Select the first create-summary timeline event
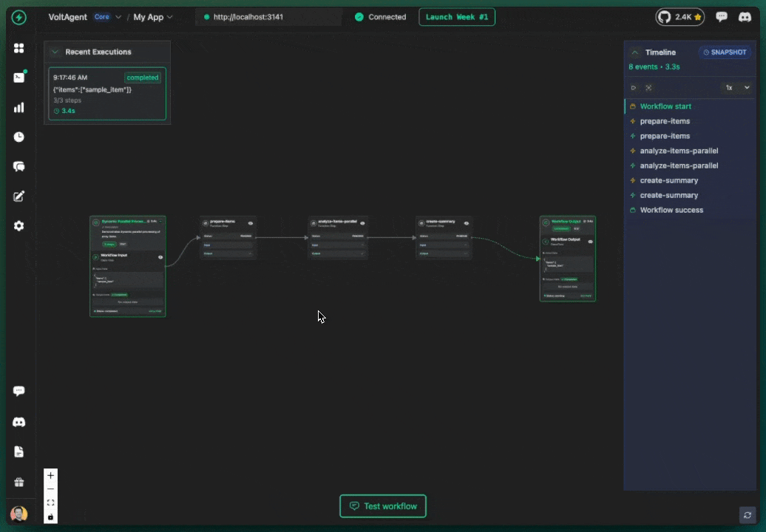Viewport: 766px width, 532px height. tap(689, 180)
